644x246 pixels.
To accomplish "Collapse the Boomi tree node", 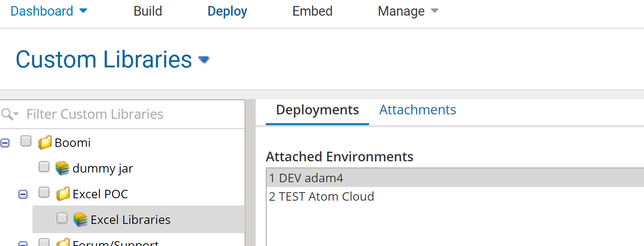I will [5, 143].
